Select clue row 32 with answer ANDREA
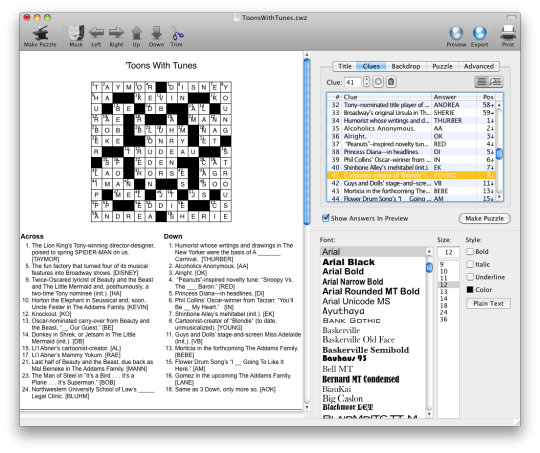This screenshot has width=540, height=453. [411, 105]
